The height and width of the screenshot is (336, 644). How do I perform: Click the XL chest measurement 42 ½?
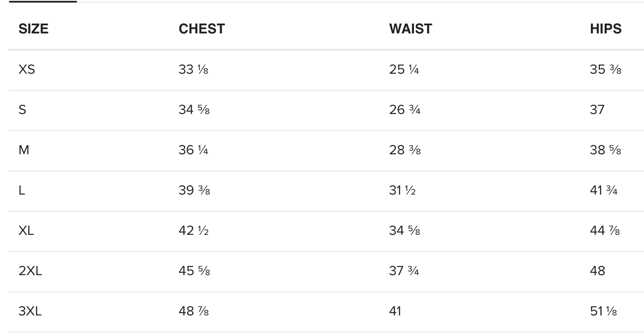pos(194,231)
